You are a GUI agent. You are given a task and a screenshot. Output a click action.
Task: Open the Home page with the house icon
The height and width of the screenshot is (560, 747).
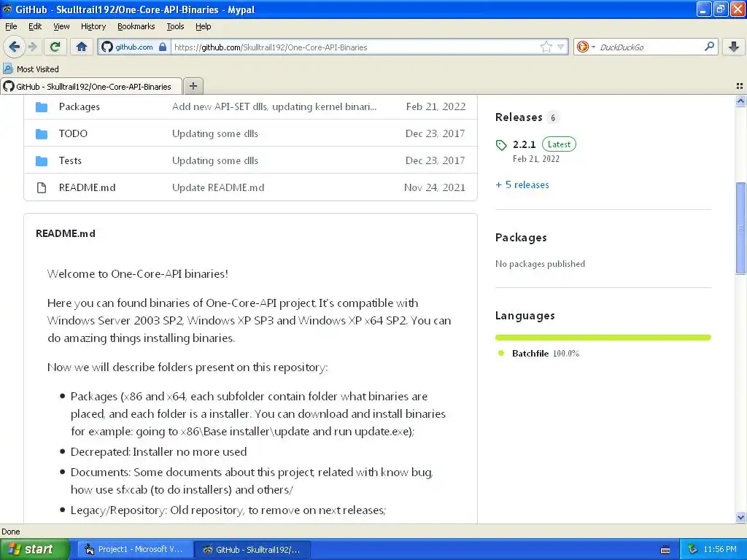click(x=82, y=47)
